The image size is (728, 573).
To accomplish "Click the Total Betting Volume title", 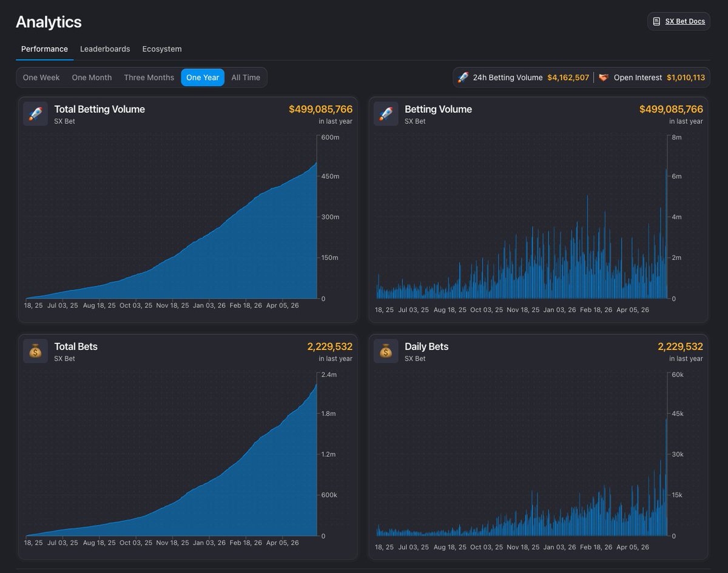I will click(x=99, y=109).
